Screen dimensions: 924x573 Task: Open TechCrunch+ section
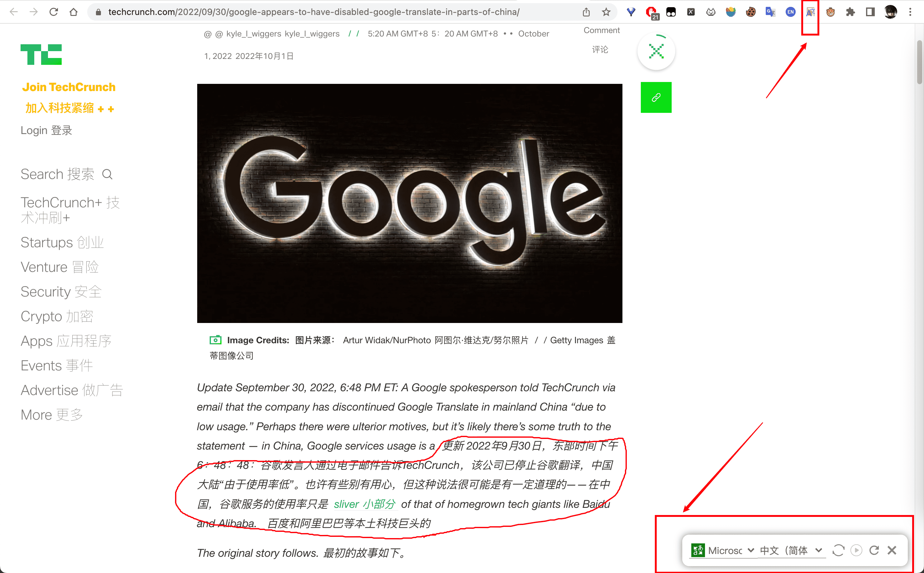point(70,210)
